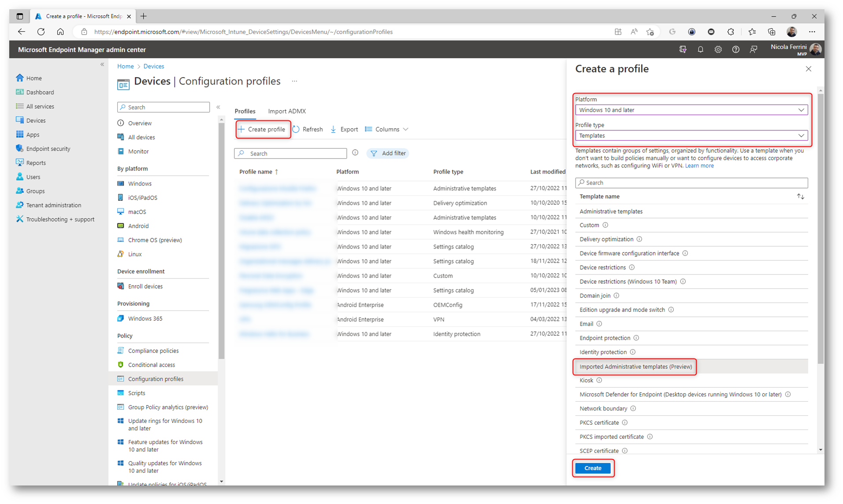
Task: Go to the browser home icon
Action: [60, 32]
